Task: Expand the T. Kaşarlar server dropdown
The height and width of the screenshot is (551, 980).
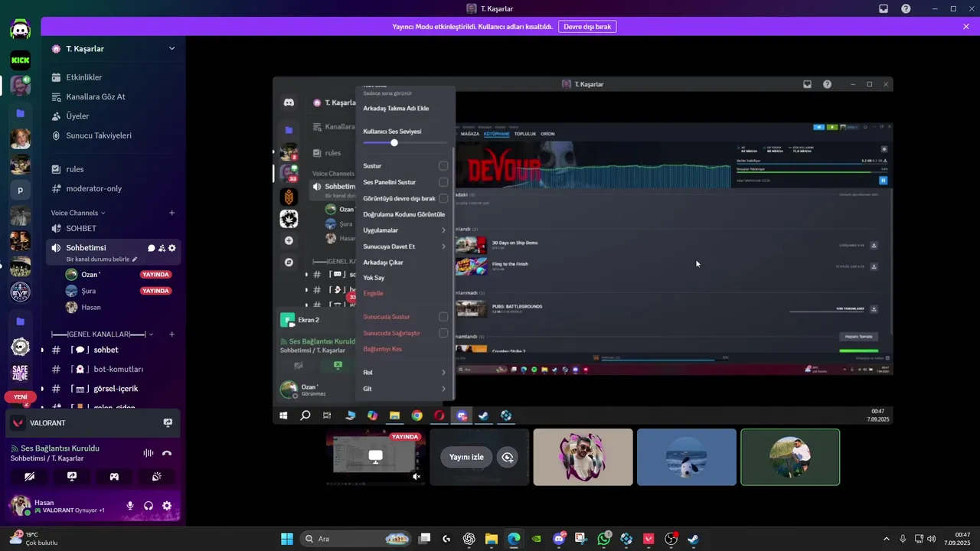Action: coord(171,48)
